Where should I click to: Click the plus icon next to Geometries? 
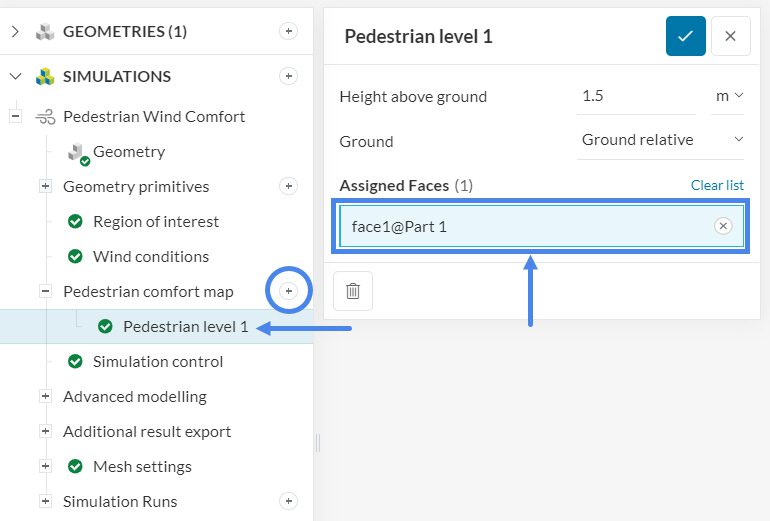pyautogui.click(x=288, y=32)
